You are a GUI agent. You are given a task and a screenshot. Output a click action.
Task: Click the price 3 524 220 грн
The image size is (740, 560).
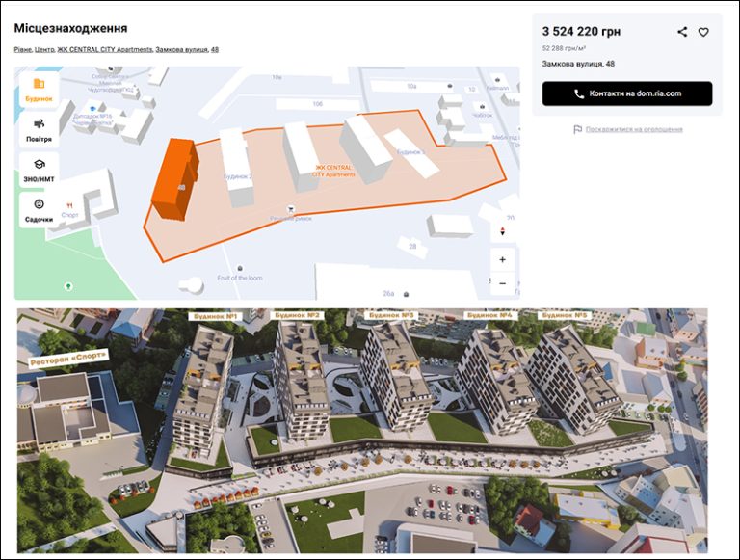[581, 32]
